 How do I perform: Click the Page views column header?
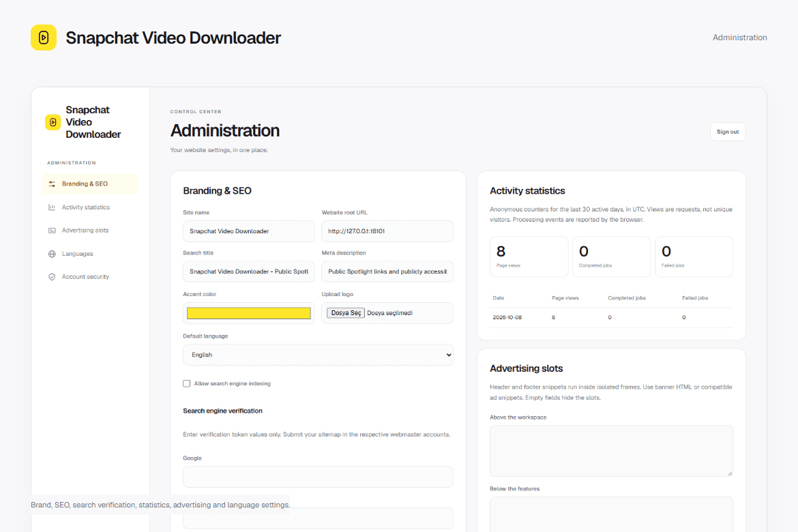click(x=565, y=298)
